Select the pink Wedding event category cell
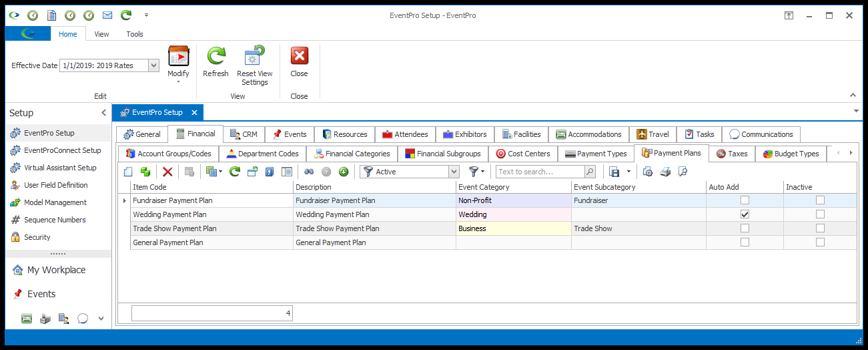The width and height of the screenshot is (868, 350). click(513, 214)
